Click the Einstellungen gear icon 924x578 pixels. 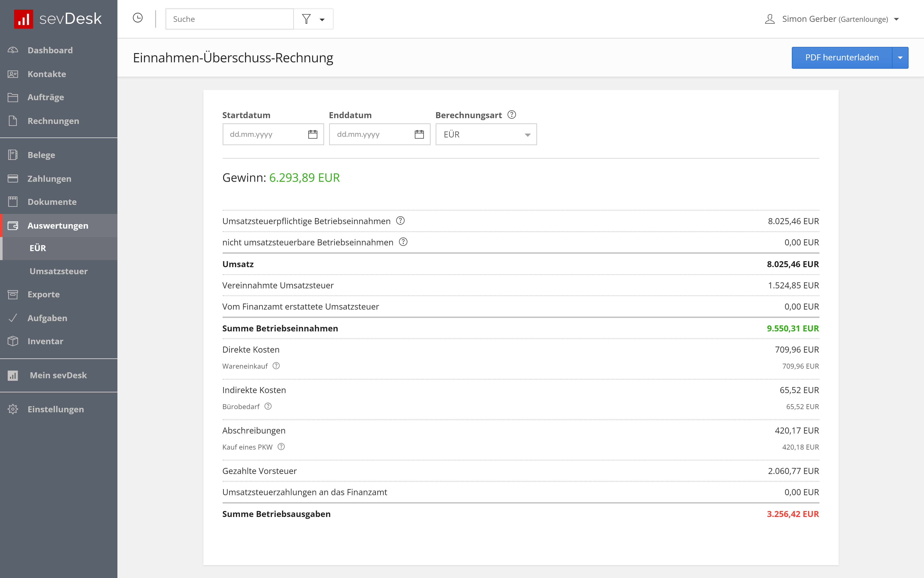pos(13,409)
